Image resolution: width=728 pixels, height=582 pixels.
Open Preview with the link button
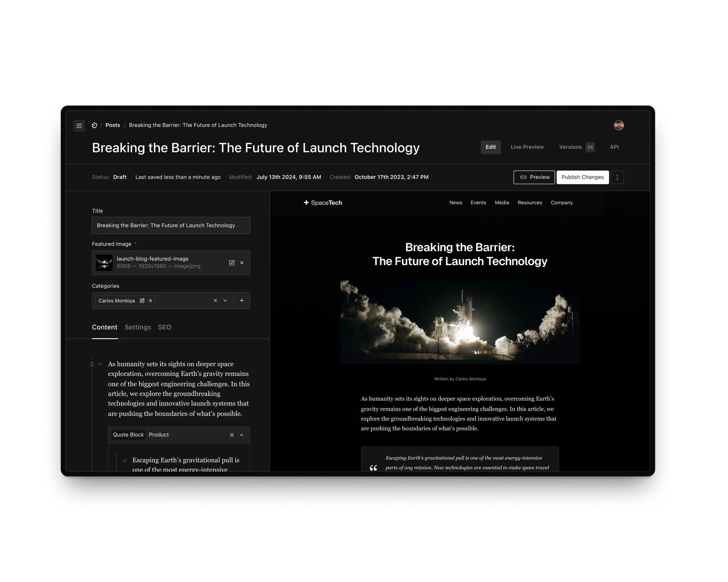point(534,177)
